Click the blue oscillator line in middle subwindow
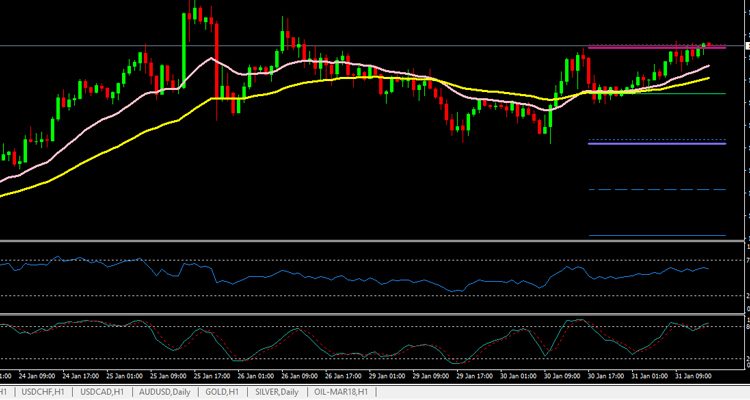Image resolution: width=750 pixels, height=400 pixels. (x=400, y=280)
